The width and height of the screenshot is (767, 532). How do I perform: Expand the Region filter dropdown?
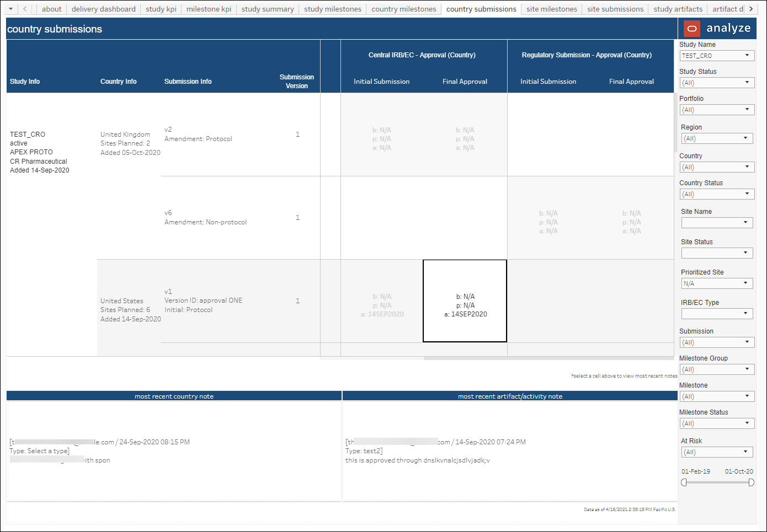pyautogui.click(x=717, y=138)
